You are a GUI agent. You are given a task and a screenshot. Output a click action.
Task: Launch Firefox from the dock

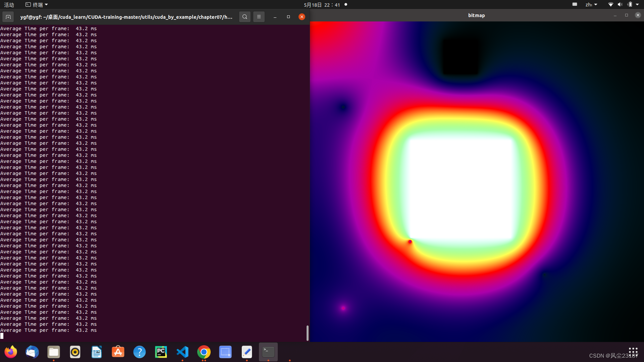point(11,352)
